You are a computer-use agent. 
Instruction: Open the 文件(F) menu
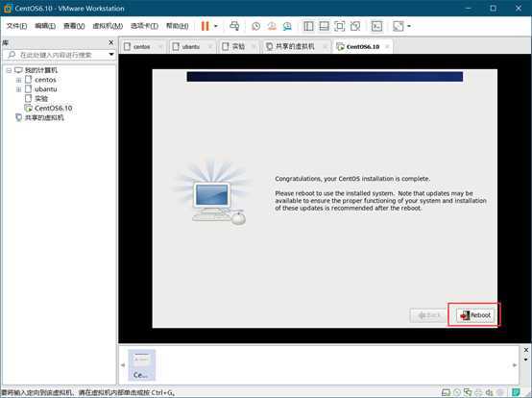pyautogui.click(x=16, y=26)
